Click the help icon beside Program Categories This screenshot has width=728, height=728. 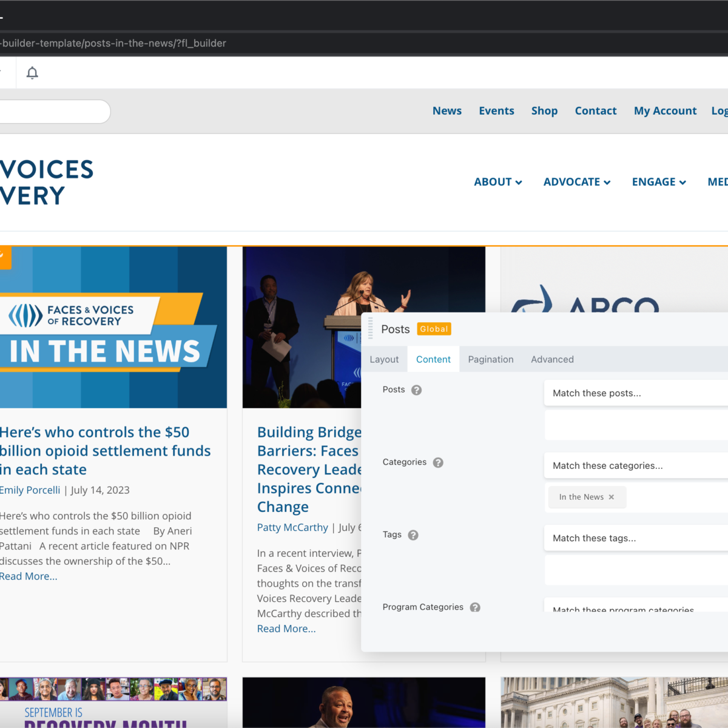click(x=475, y=607)
